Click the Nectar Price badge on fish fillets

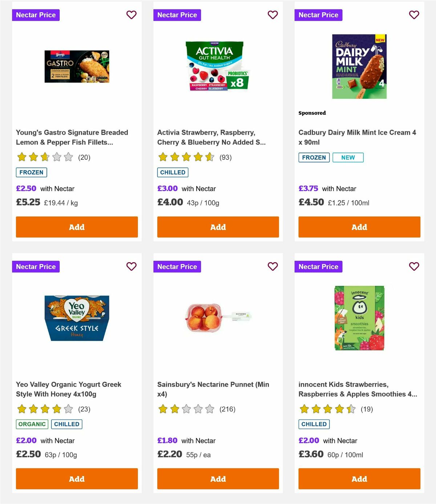[36, 15]
